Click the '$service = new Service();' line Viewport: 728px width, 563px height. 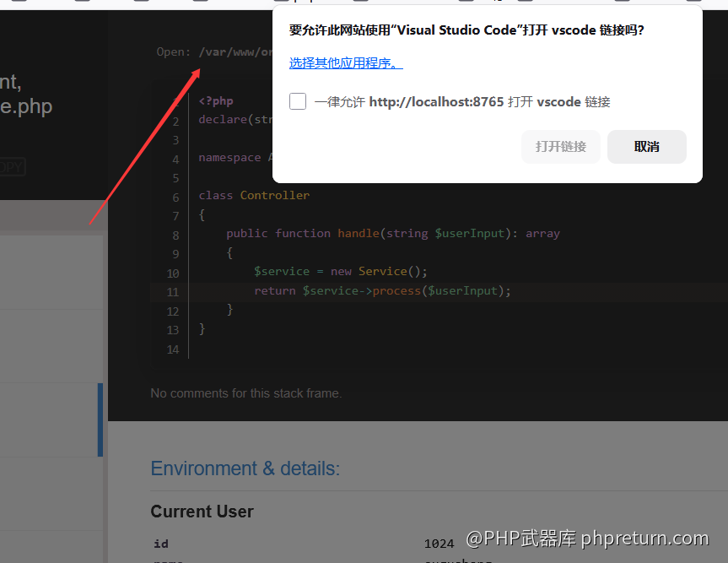pos(340,272)
